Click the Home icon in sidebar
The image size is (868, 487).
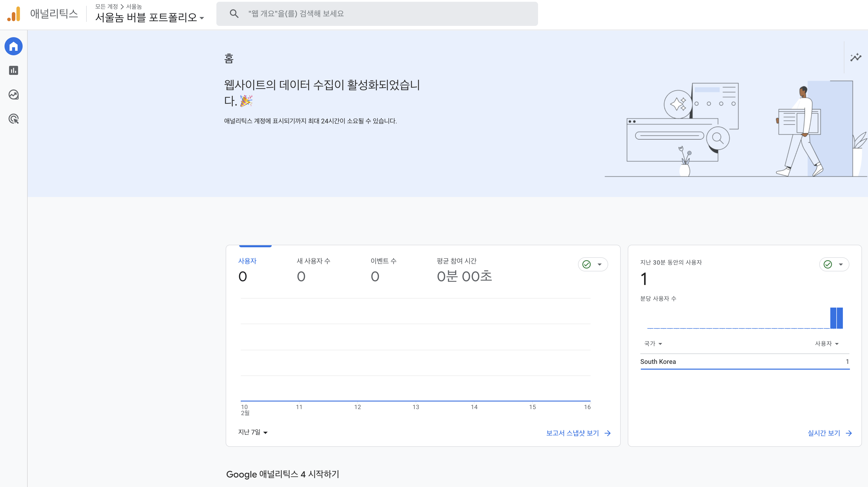pyautogui.click(x=14, y=46)
